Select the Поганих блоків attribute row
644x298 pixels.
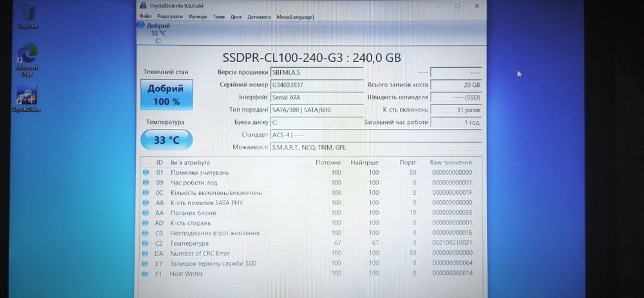coord(311,213)
